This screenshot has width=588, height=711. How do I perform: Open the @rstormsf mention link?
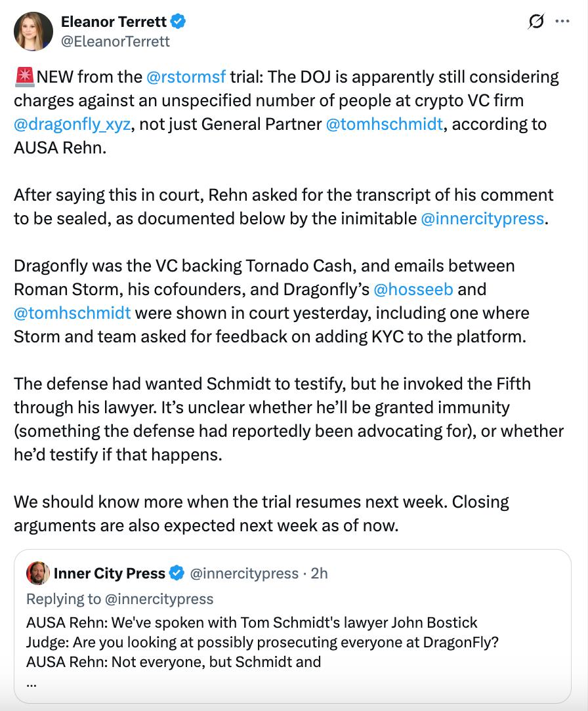(186, 77)
